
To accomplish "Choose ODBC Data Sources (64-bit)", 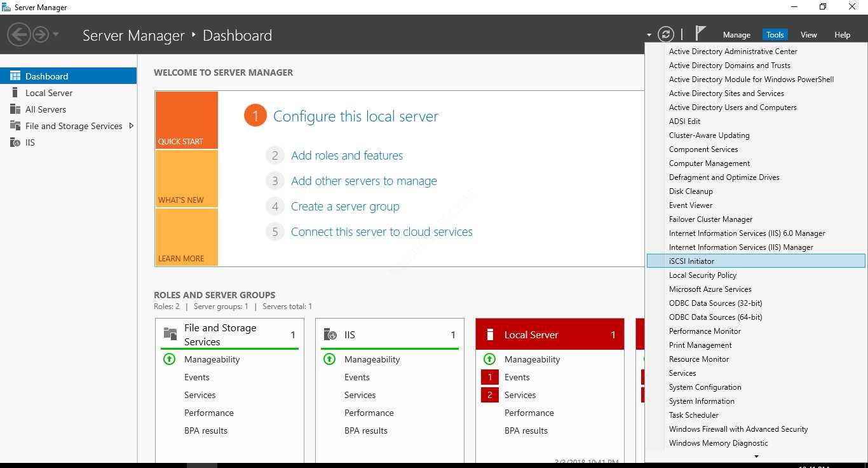I will [x=756, y=317].
